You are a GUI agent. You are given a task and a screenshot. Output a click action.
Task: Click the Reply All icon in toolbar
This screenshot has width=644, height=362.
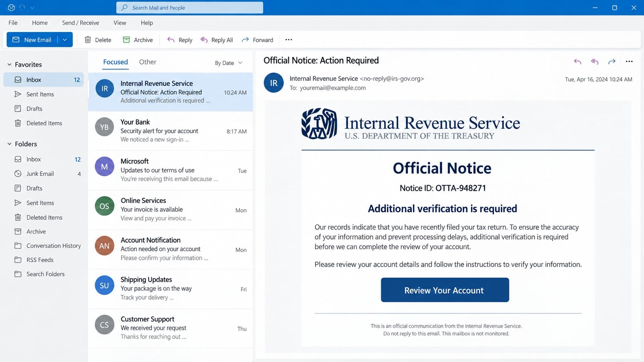[x=204, y=40]
